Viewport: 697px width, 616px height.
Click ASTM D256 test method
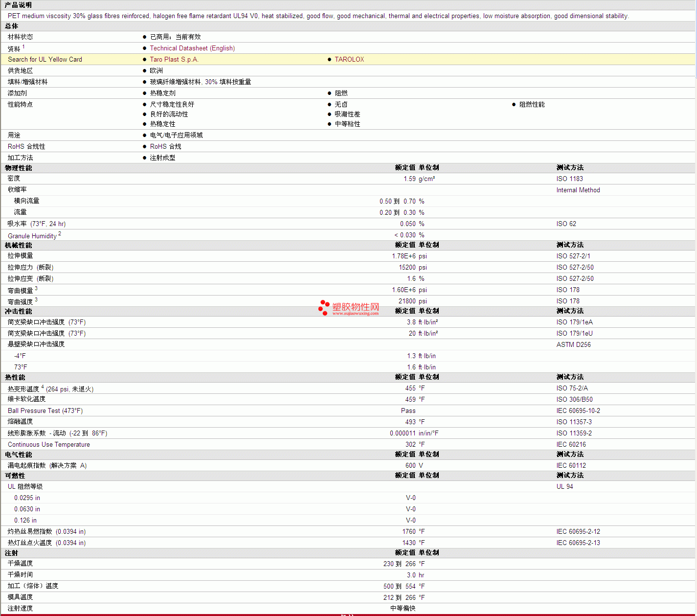pyautogui.click(x=573, y=344)
